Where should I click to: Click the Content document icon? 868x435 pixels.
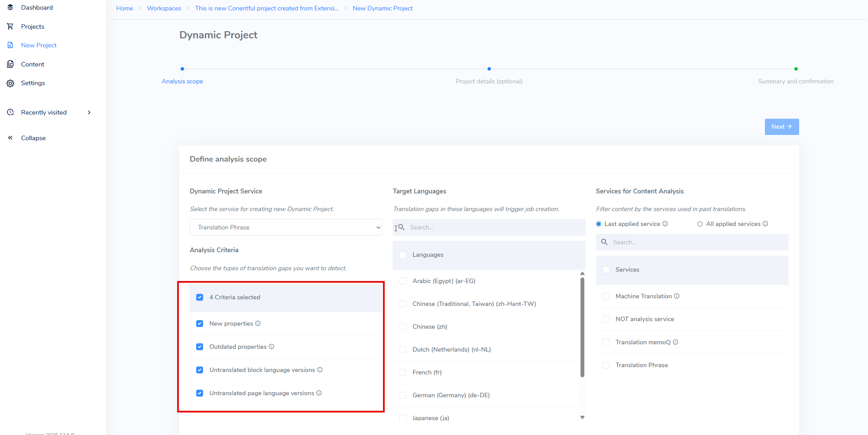tap(10, 64)
